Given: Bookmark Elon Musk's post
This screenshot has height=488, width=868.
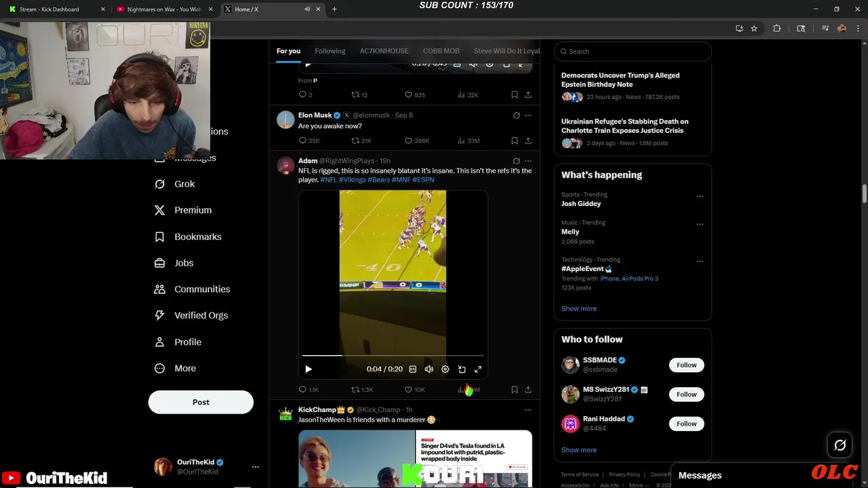Looking at the screenshot, I should pyautogui.click(x=515, y=141).
